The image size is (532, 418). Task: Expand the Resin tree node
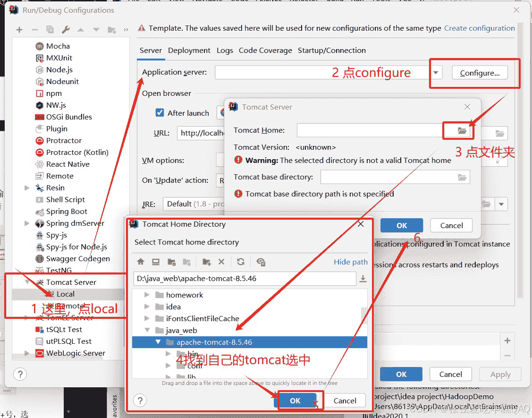[27, 188]
